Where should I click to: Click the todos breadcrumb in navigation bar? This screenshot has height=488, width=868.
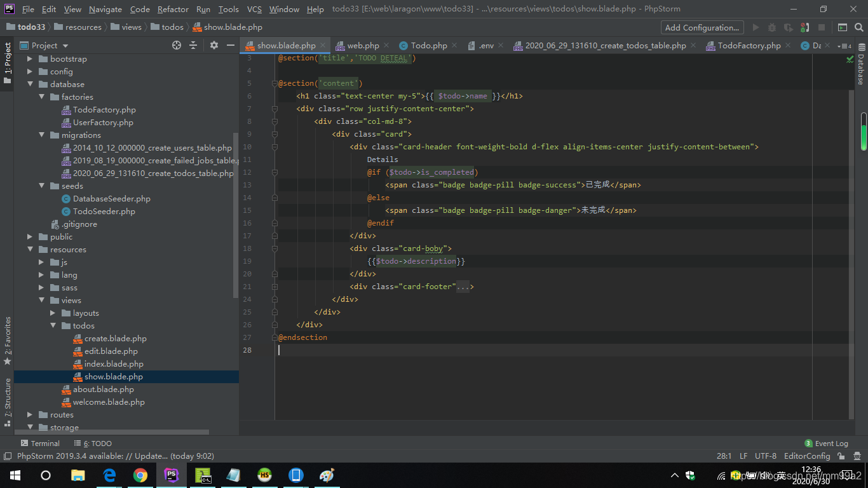click(x=167, y=27)
